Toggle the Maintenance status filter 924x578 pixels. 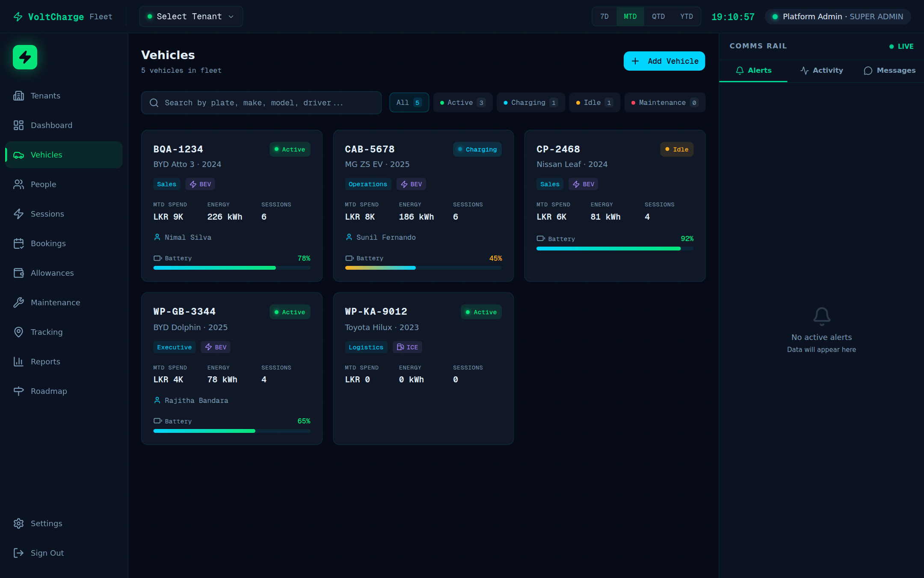pos(664,102)
